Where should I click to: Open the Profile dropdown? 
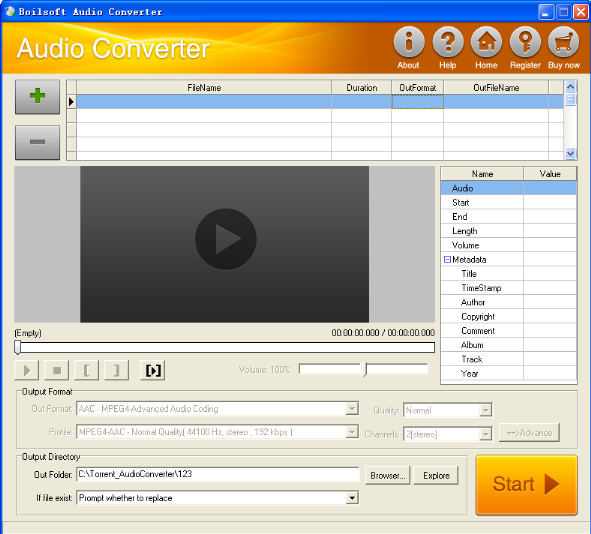click(x=352, y=431)
